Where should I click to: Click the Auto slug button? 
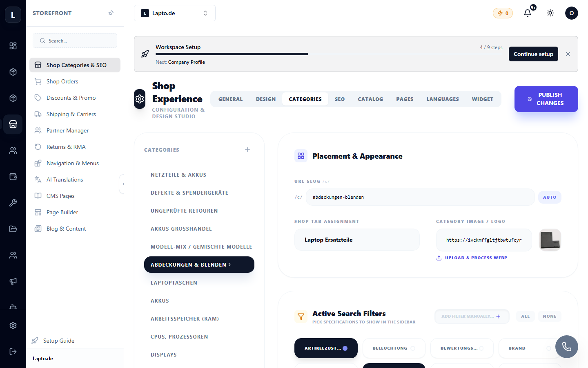tap(550, 197)
